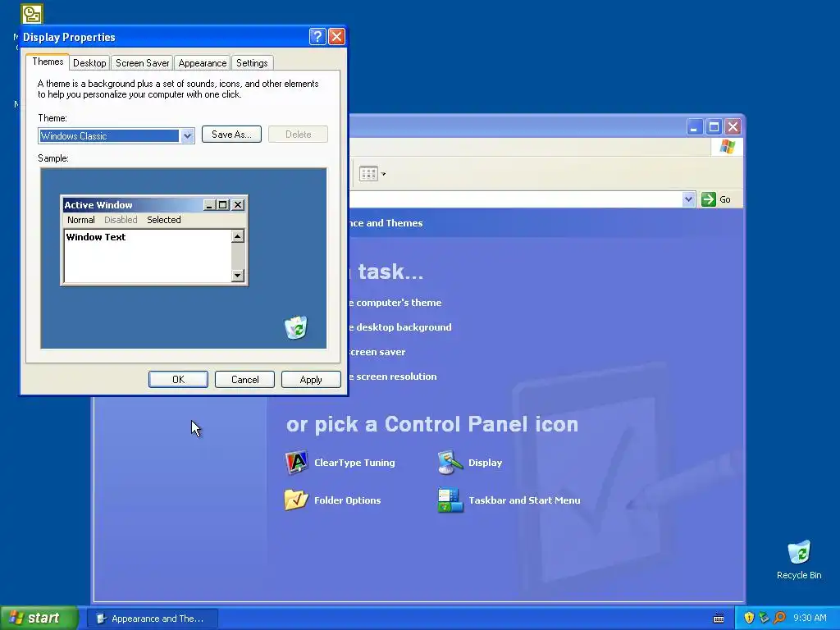
Task: Click the computer's theme task link
Action: (395, 303)
